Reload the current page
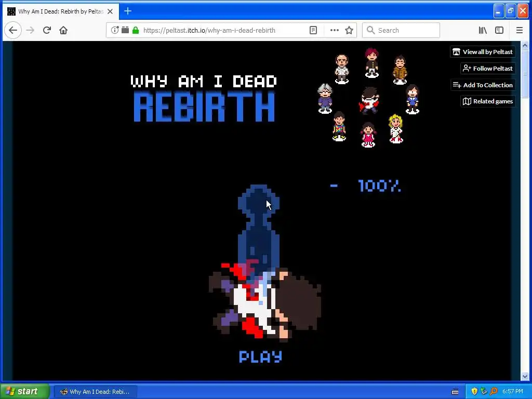The width and height of the screenshot is (532, 399). [47, 30]
